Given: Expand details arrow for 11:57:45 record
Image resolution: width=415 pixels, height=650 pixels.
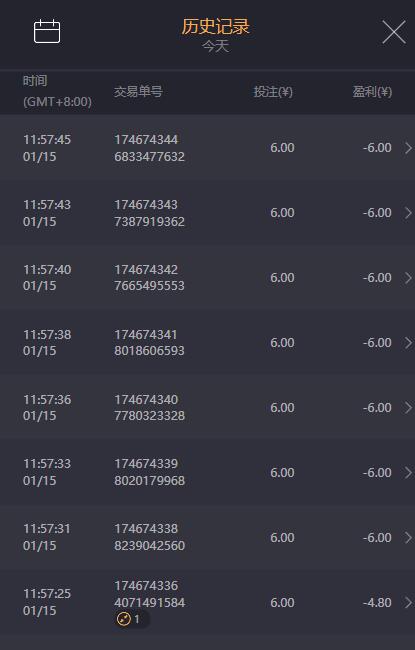Looking at the screenshot, I should [x=408, y=148].
